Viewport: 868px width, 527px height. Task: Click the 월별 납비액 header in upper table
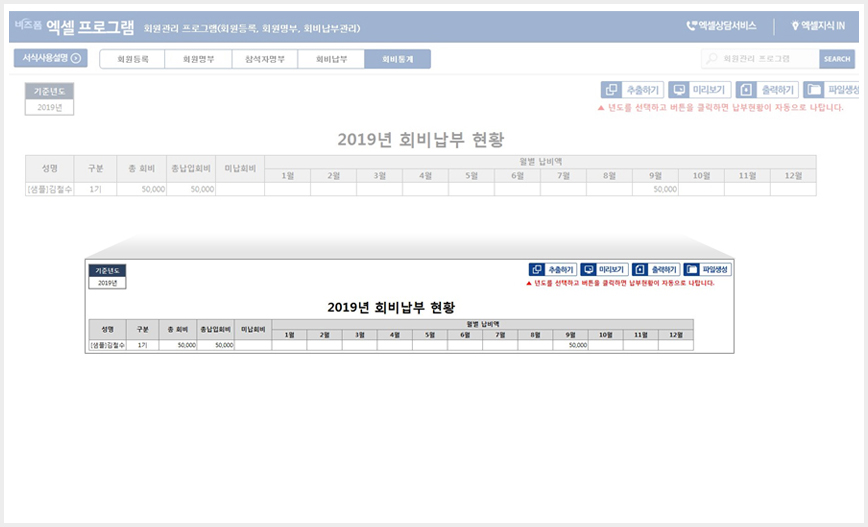tap(540, 162)
